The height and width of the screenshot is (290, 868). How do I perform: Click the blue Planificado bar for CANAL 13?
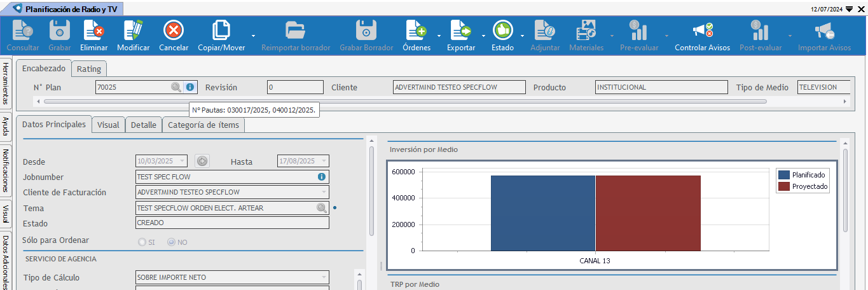tap(543, 213)
